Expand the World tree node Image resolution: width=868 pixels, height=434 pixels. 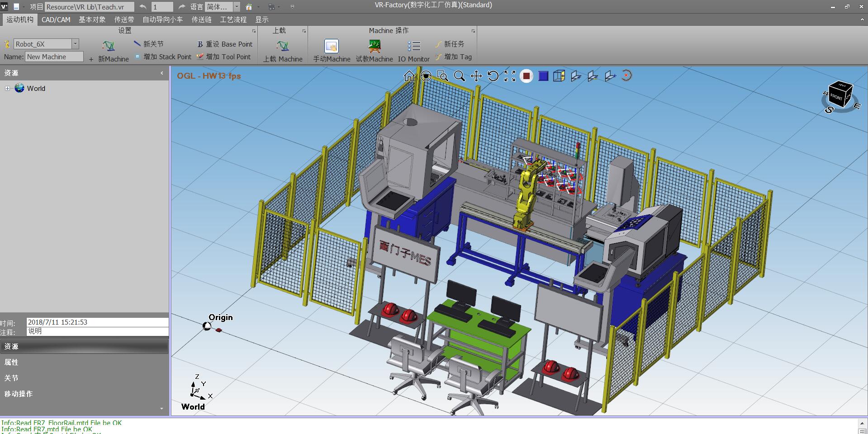pyautogui.click(x=7, y=88)
